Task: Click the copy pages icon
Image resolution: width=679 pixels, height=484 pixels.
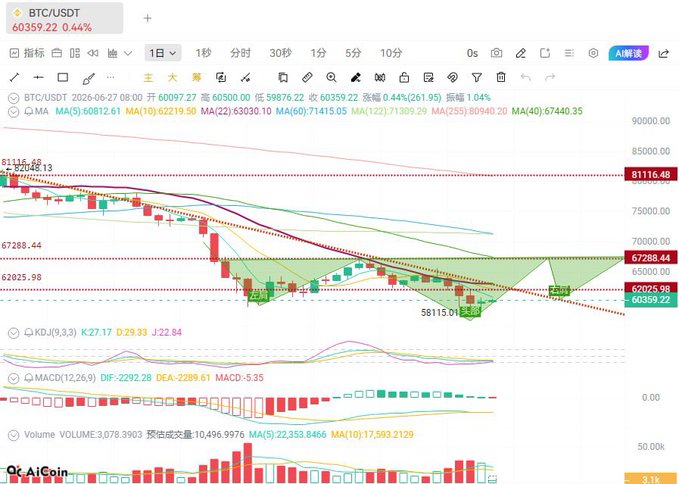Action: tap(283, 77)
